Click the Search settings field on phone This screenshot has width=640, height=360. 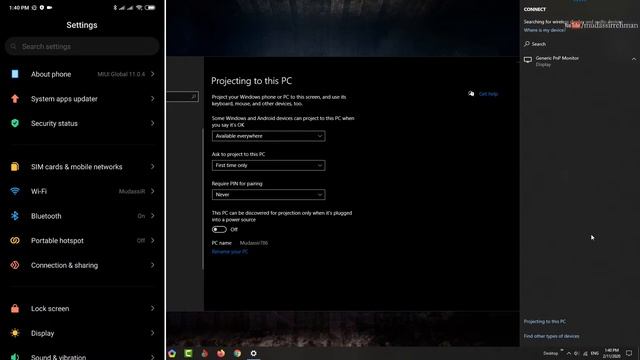(82, 47)
